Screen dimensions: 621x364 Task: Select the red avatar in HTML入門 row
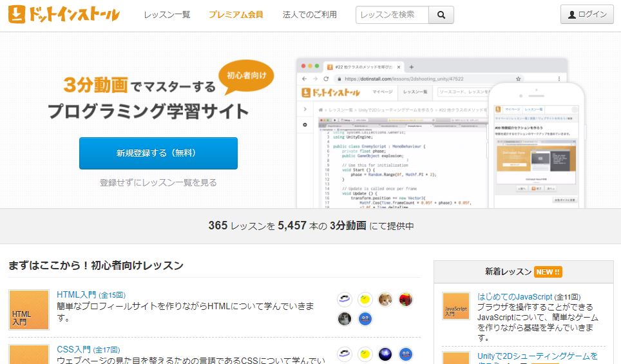point(405,299)
